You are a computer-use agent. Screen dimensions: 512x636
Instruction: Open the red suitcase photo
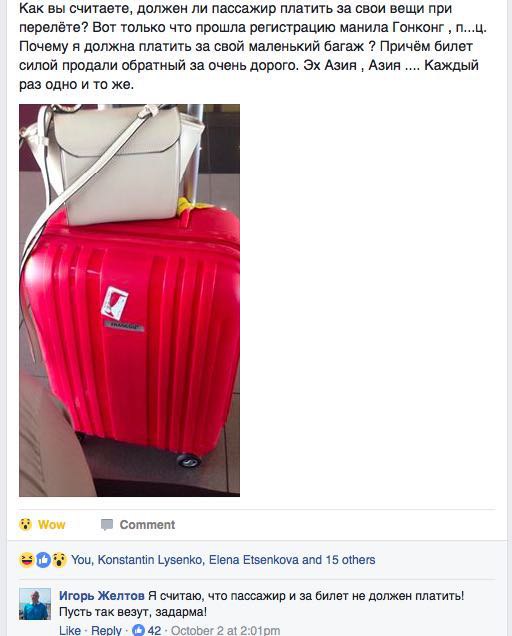tap(129, 300)
